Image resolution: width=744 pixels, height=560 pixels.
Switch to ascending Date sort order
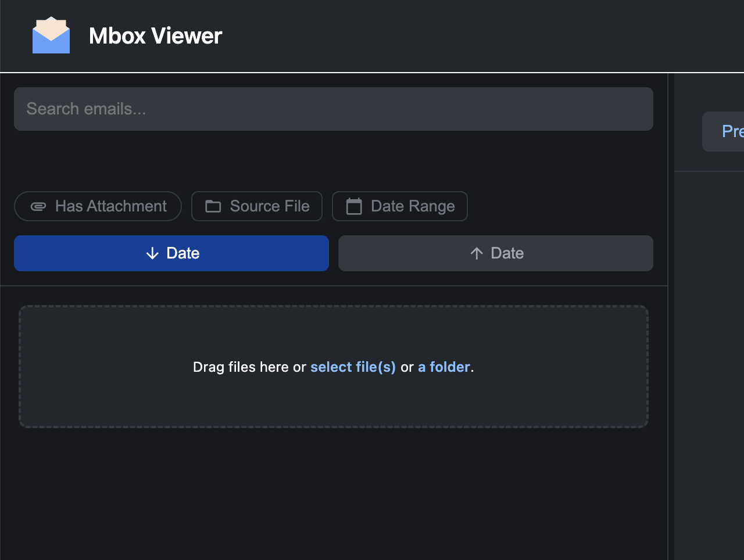point(495,253)
